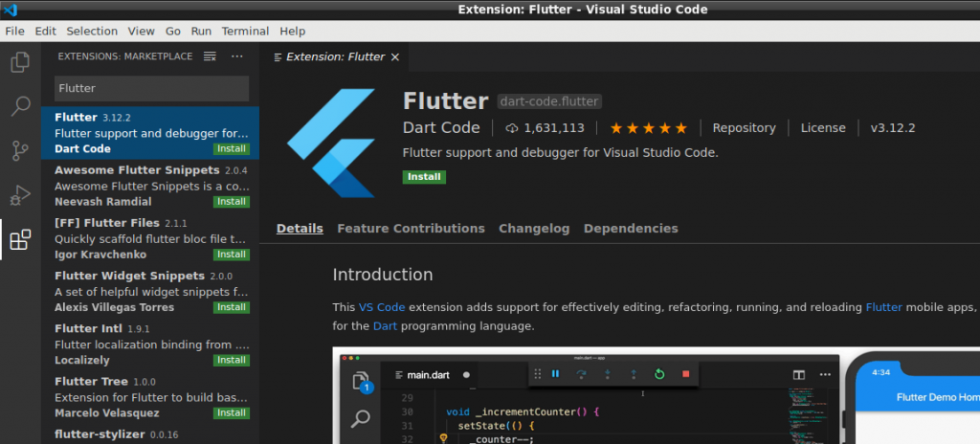Open the Run menu
The width and height of the screenshot is (980, 444).
click(x=201, y=31)
